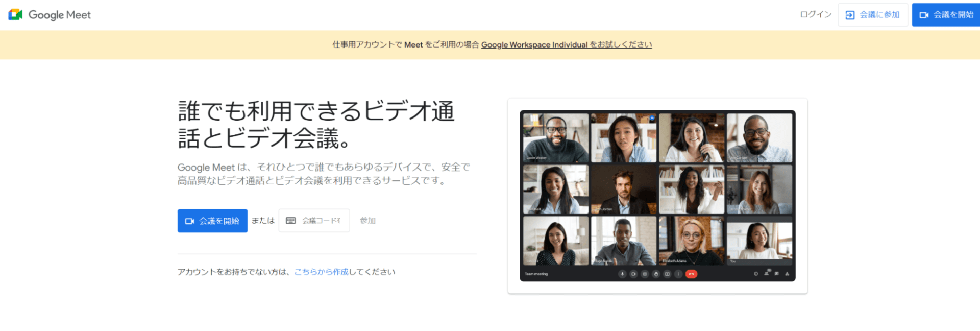Click the activities icon in meeting preview
This screenshot has width=980, height=331.
[787, 274]
